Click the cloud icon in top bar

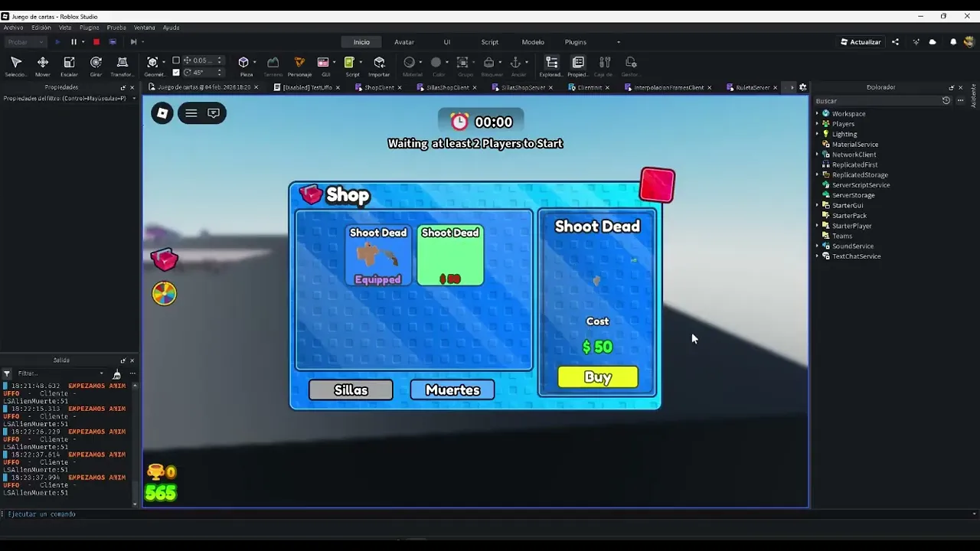point(933,42)
